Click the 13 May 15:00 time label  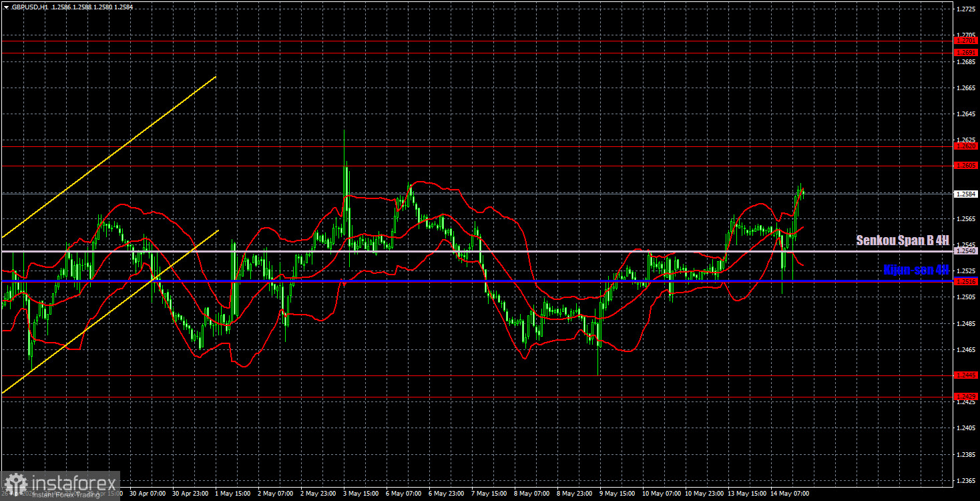[x=748, y=494]
